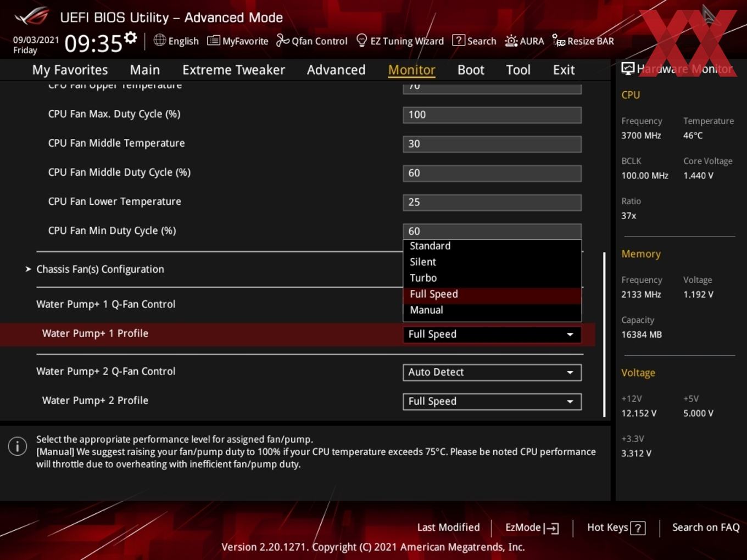The width and height of the screenshot is (747, 560).
Task: Switch to the Main tab
Action: (x=145, y=70)
